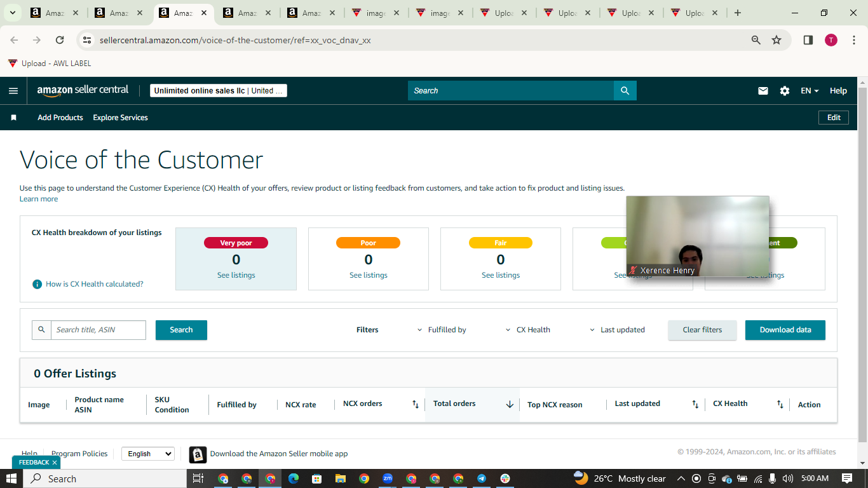Launch Microsoft Edge from the taskbar
Image resolution: width=868 pixels, height=488 pixels.
(294, 478)
